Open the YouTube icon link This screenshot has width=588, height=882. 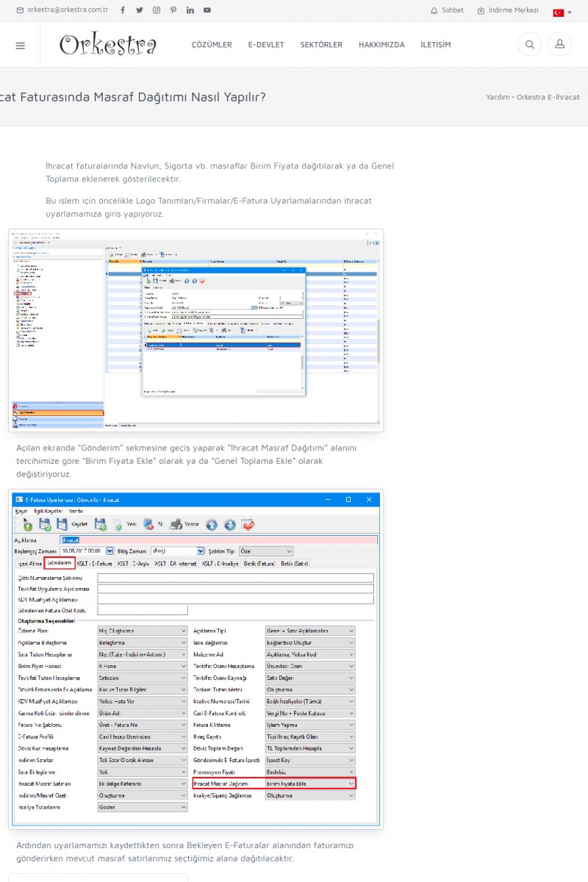coord(207,10)
